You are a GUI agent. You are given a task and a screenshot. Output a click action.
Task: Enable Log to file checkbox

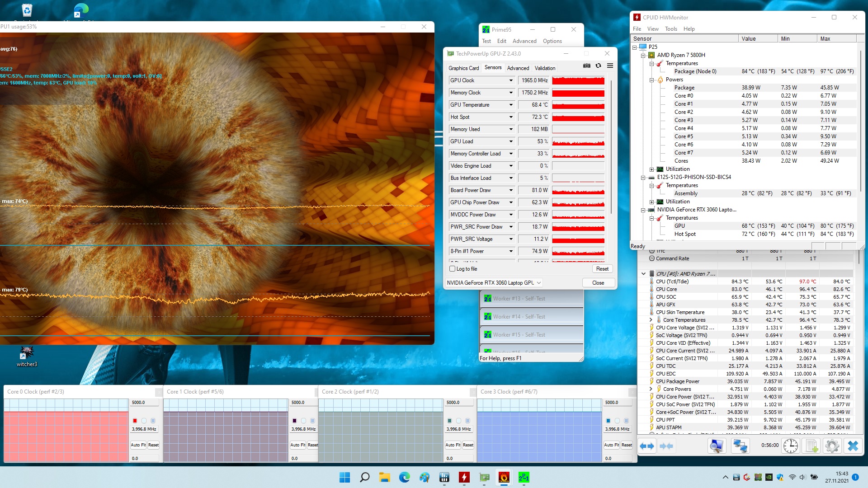(453, 269)
